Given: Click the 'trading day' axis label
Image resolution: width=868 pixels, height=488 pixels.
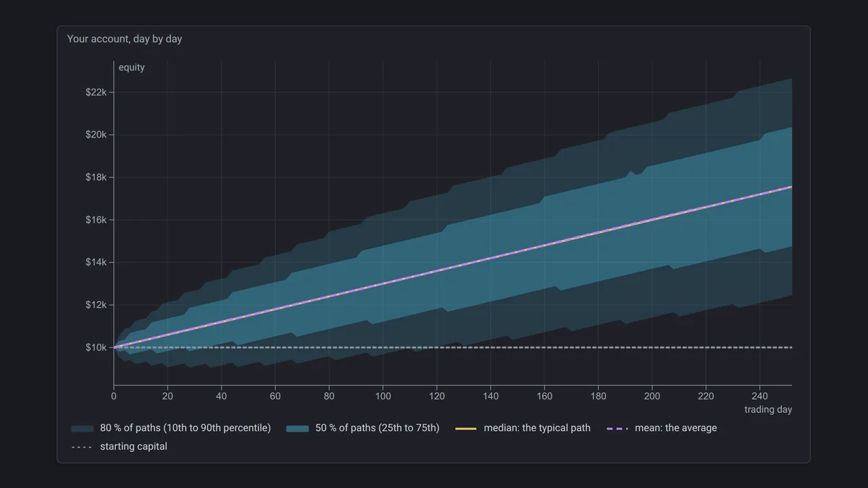Looking at the screenshot, I should [x=768, y=409].
